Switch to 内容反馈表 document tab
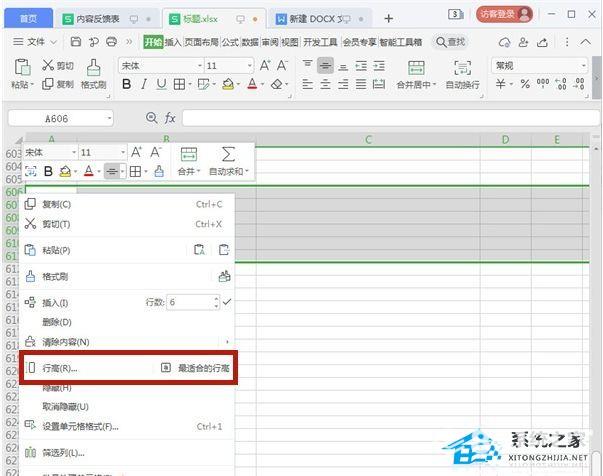The image size is (603, 476). (x=107, y=19)
